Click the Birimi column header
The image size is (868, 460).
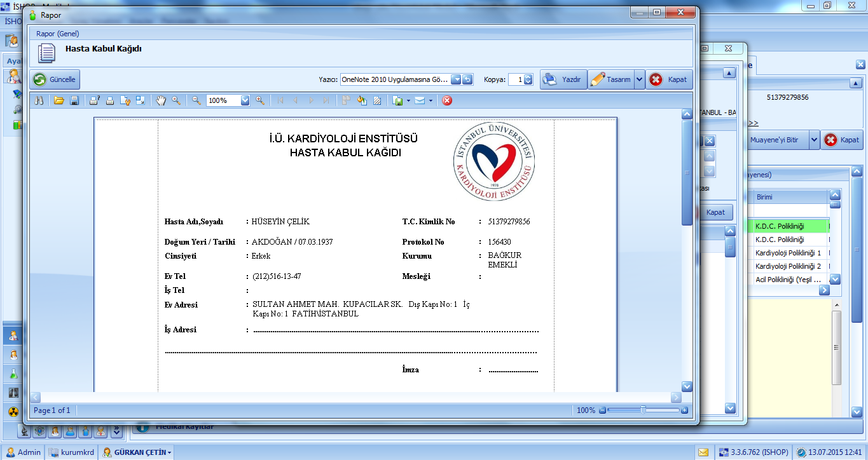click(x=790, y=197)
